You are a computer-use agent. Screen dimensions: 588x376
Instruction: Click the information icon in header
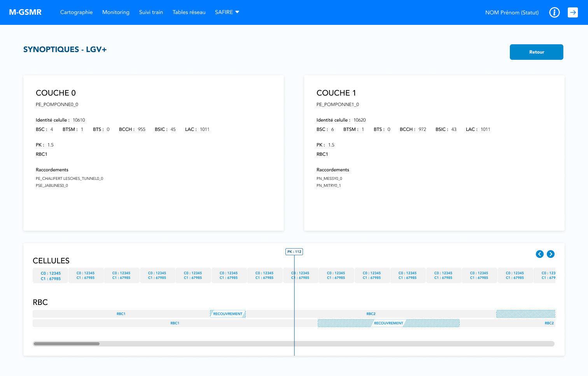[554, 12]
